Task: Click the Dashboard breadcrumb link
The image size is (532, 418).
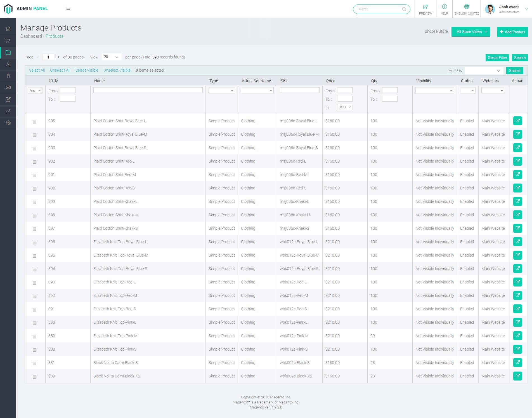Action: [31, 36]
